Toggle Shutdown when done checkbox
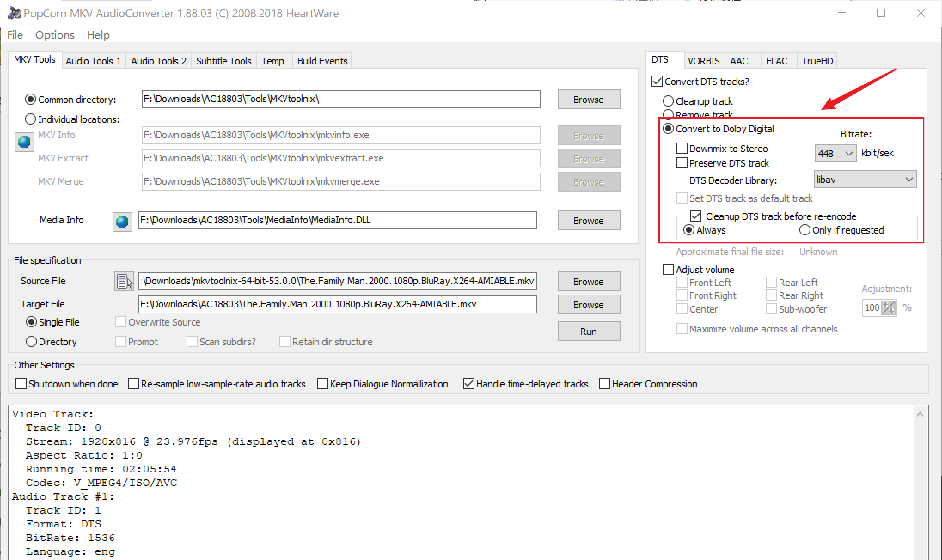 (x=21, y=383)
